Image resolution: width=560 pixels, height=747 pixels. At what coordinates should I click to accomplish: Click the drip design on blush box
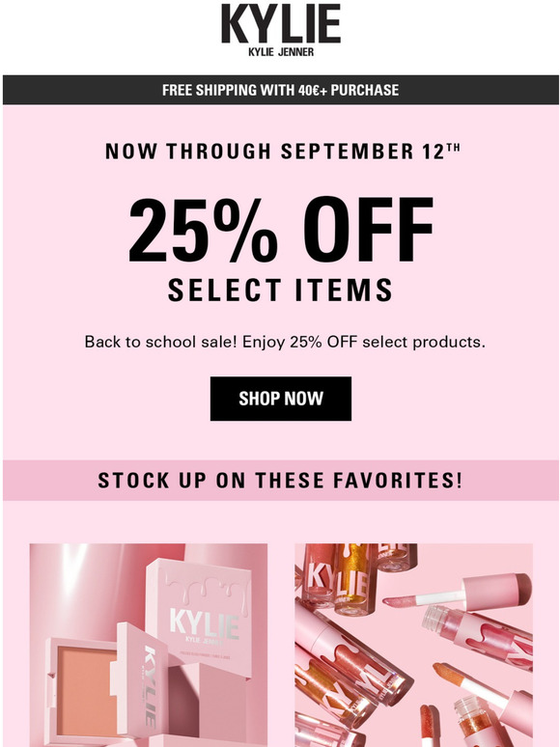(x=205, y=594)
